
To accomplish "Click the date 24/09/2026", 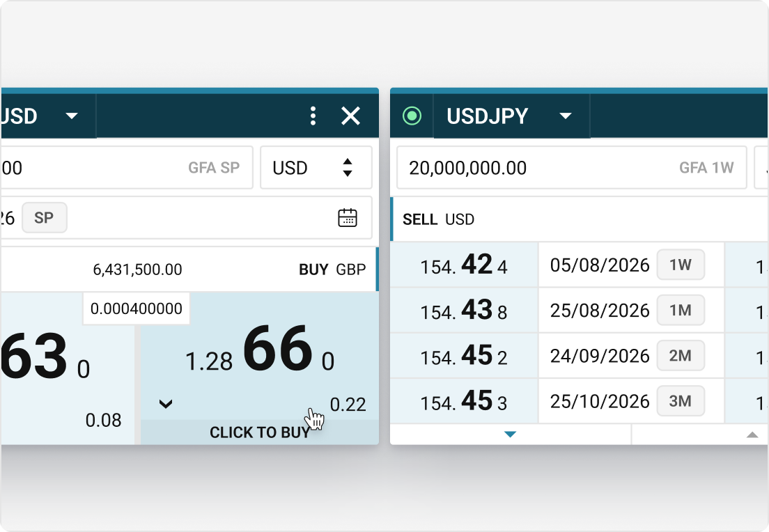I will 600,357.
